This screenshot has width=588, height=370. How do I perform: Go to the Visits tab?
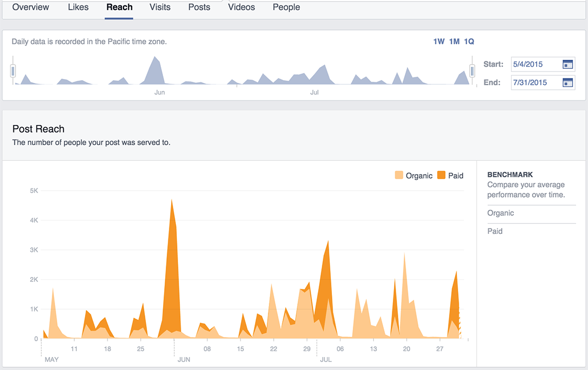click(160, 7)
